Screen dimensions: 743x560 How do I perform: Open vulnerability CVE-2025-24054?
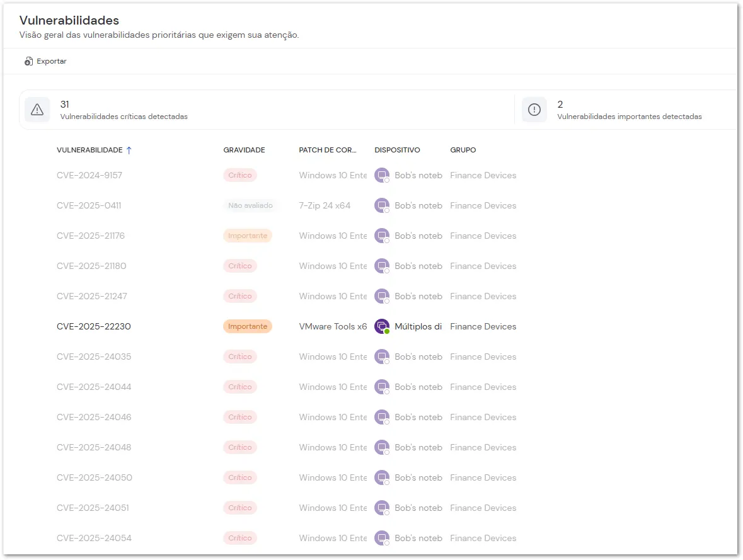95,538
